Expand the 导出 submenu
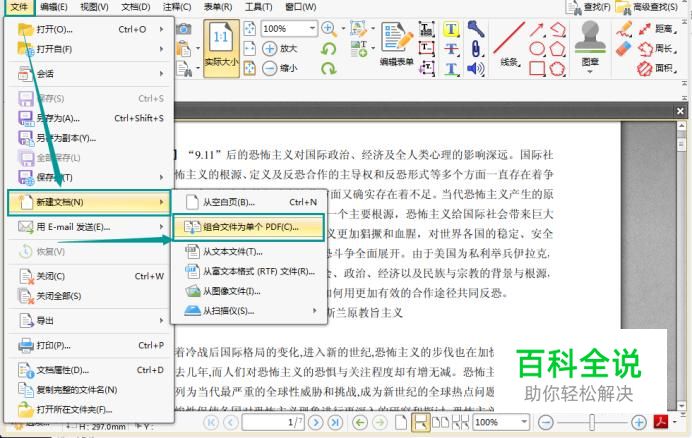The height and width of the screenshot is (438, 692). 88,320
